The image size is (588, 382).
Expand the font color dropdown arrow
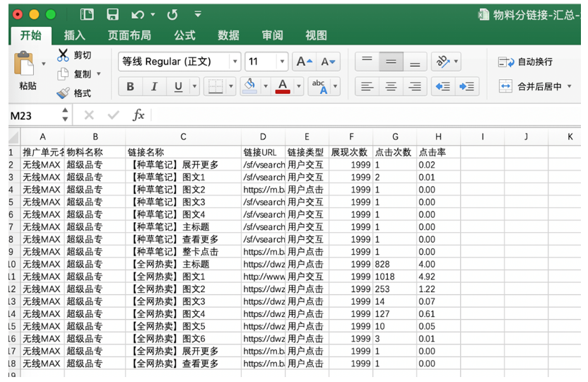(298, 87)
